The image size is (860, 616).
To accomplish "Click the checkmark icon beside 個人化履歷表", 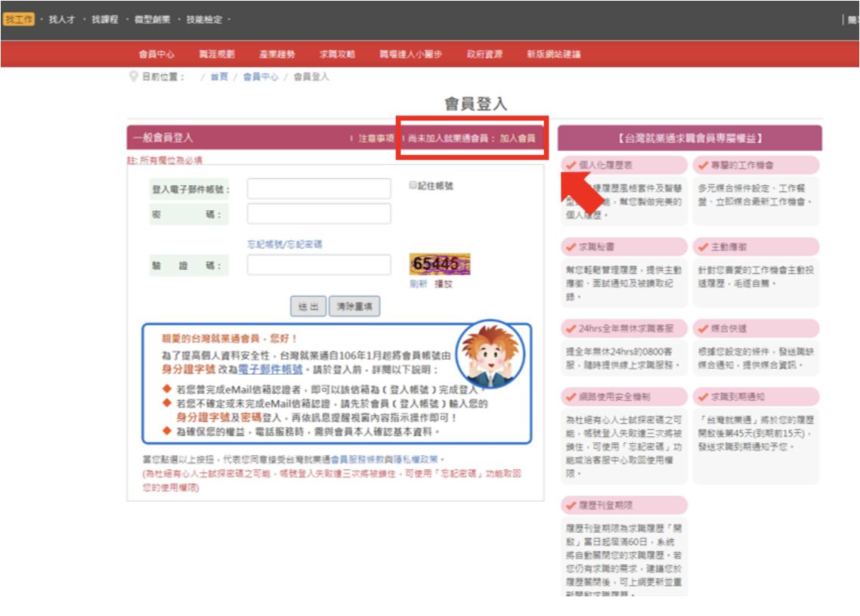I will coord(571,165).
